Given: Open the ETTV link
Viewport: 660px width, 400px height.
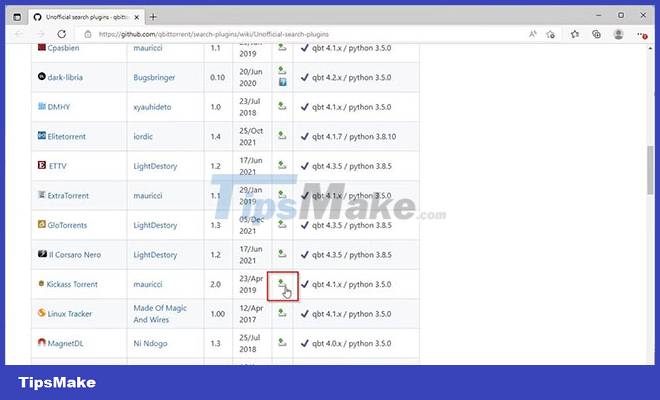Looking at the screenshot, I should click(x=58, y=166).
